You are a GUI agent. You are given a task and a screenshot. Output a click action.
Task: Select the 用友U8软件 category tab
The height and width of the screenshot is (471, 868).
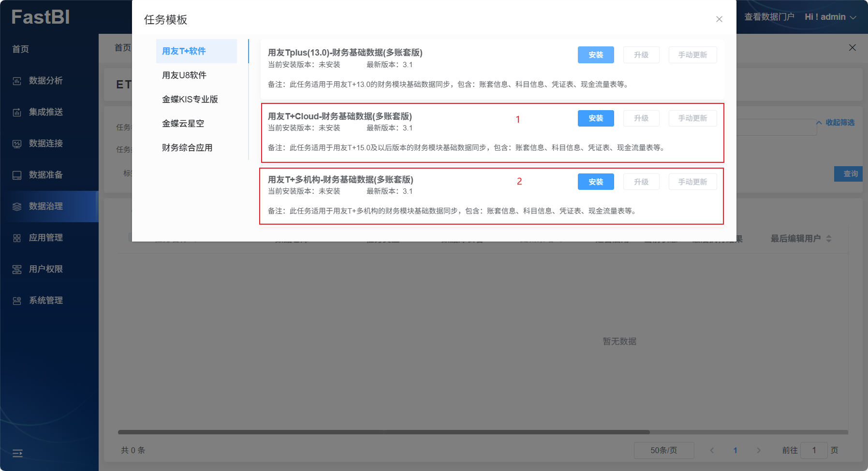pyautogui.click(x=184, y=75)
